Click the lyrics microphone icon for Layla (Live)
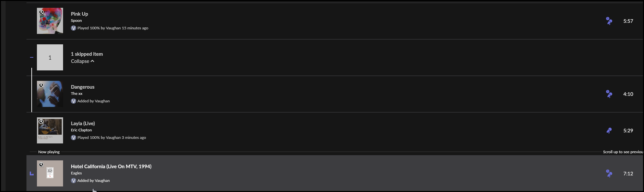The height and width of the screenshot is (192, 644). pyautogui.click(x=609, y=130)
